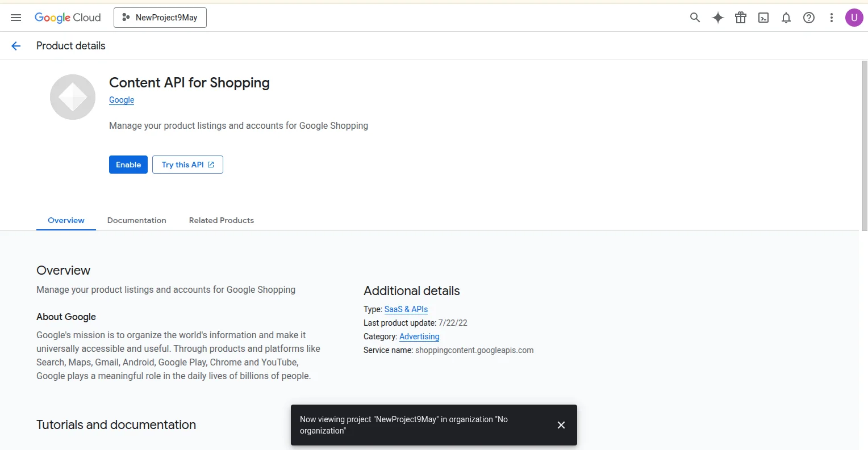The height and width of the screenshot is (450, 868).
Task: Open the Gemini assistant
Action: pos(717,18)
